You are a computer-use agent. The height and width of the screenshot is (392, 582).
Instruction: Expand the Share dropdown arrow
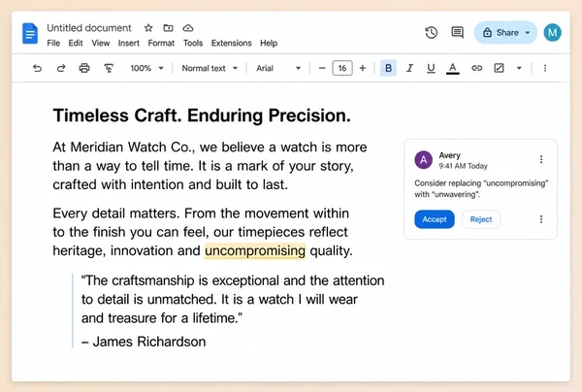pos(528,33)
